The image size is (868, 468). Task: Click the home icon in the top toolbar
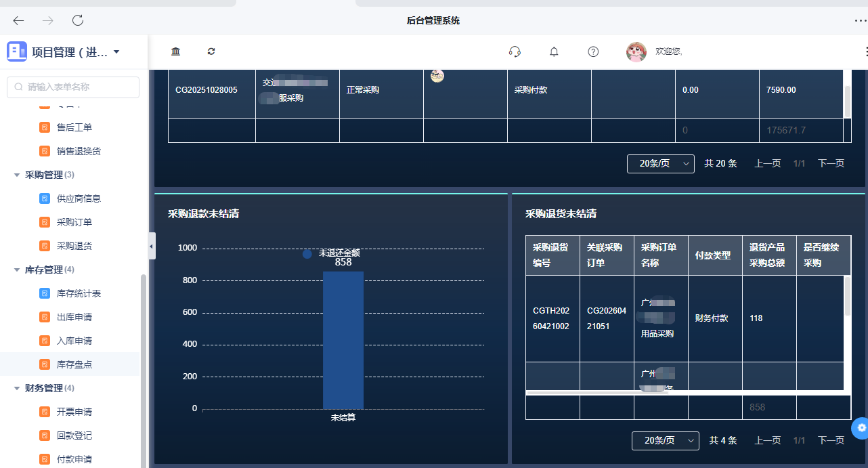pyautogui.click(x=175, y=51)
